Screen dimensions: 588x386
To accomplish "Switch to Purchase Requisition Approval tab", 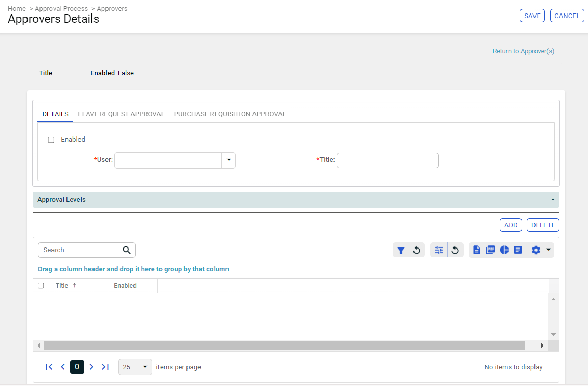I will [x=230, y=114].
